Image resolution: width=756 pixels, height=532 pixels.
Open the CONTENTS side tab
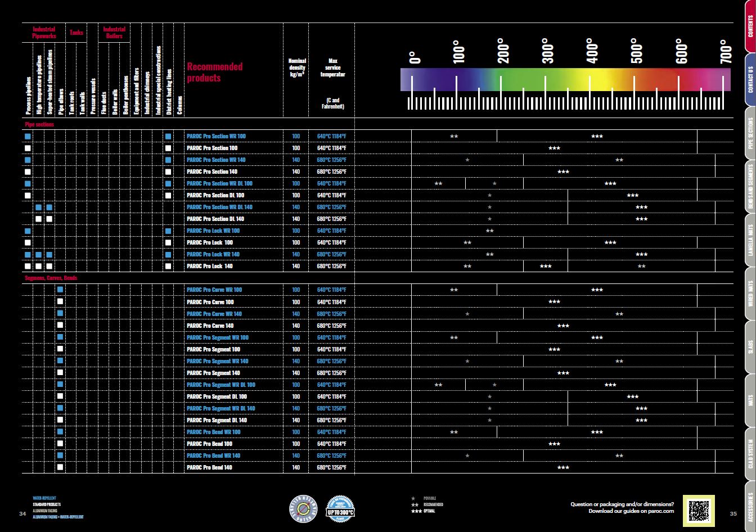pos(750,26)
